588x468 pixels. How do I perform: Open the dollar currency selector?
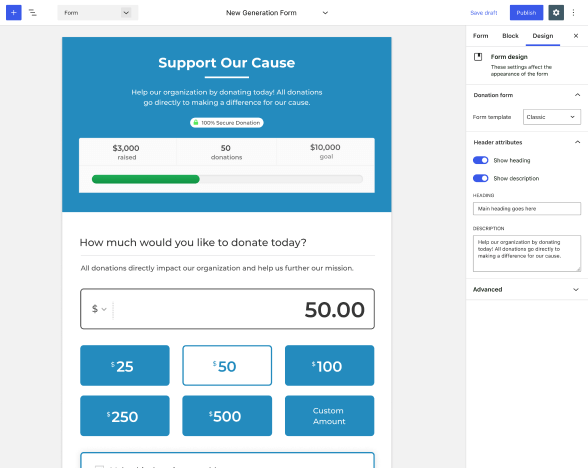(99, 309)
